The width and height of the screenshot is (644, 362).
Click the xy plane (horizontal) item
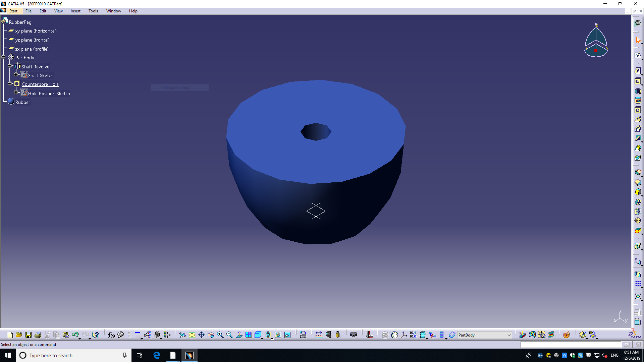click(x=36, y=31)
